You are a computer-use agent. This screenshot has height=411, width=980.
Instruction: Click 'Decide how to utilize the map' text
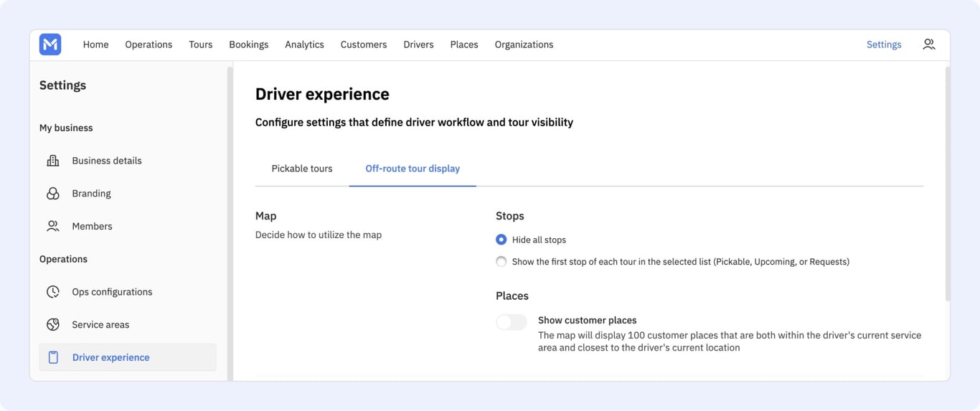[x=319, y=235]
